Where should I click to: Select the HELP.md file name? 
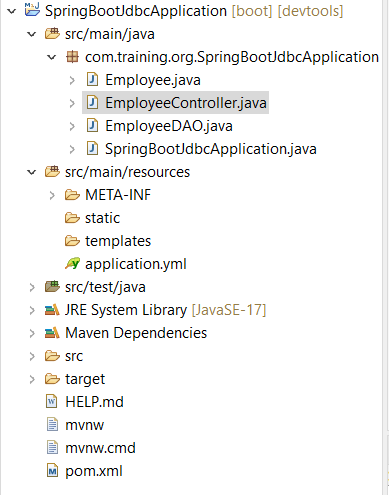pos(94,402)
